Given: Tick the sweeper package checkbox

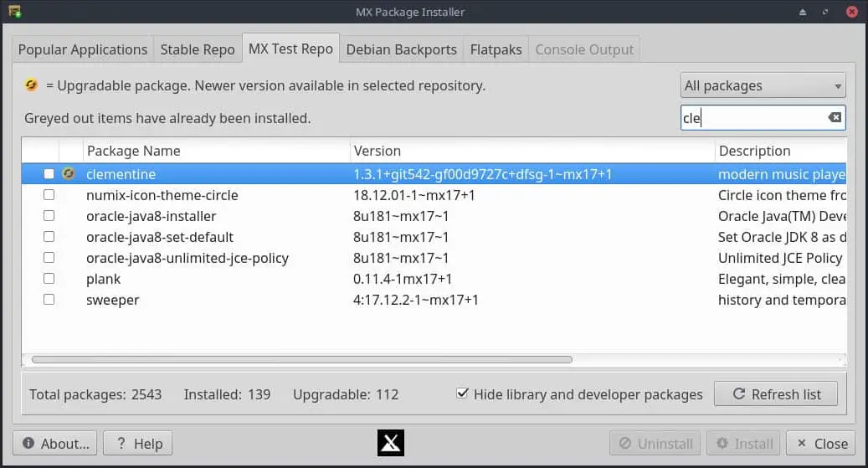Looking at the screenshot, I should click(49, 300).
